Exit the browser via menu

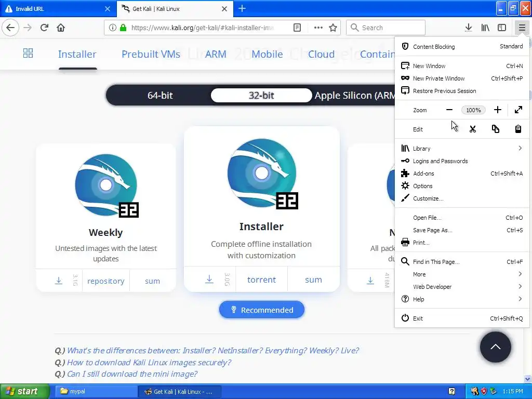pyautogui.click(x=462, y=318)
